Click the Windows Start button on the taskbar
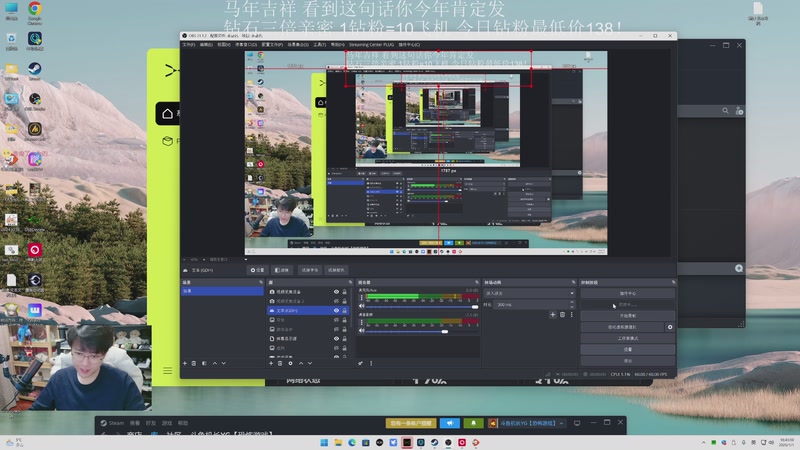This screenshot has width=800, height=450. click(324, 442)
